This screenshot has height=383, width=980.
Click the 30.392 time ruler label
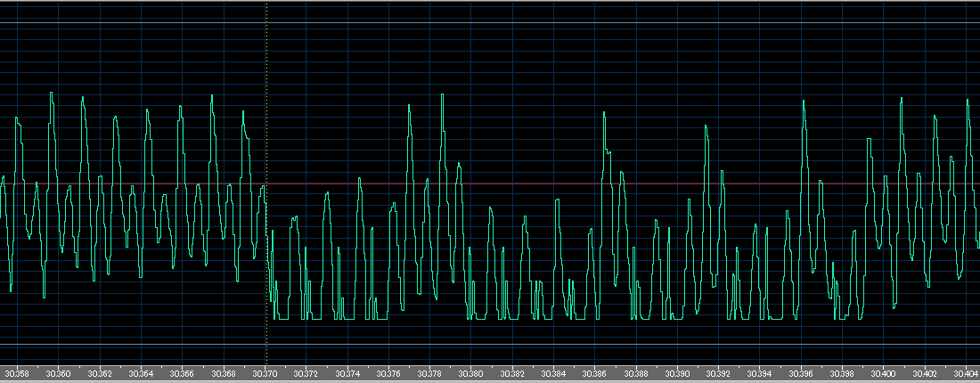coord(718,373)
